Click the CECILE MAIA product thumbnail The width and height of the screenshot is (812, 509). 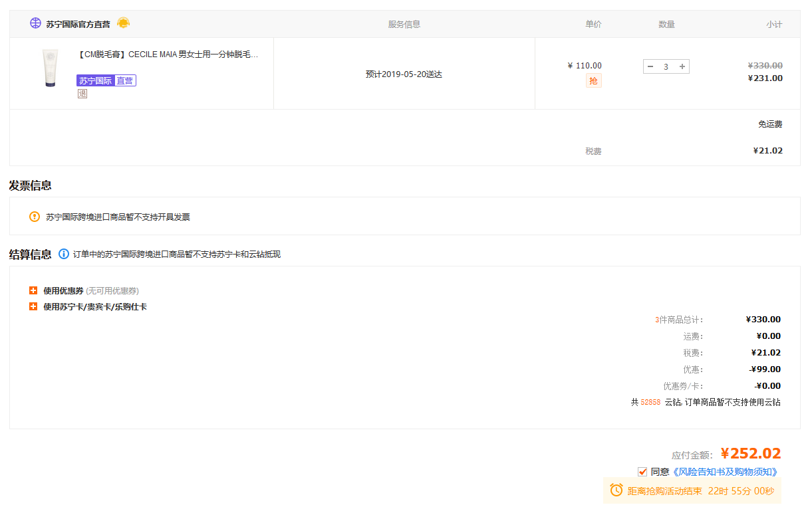point(51,68)
